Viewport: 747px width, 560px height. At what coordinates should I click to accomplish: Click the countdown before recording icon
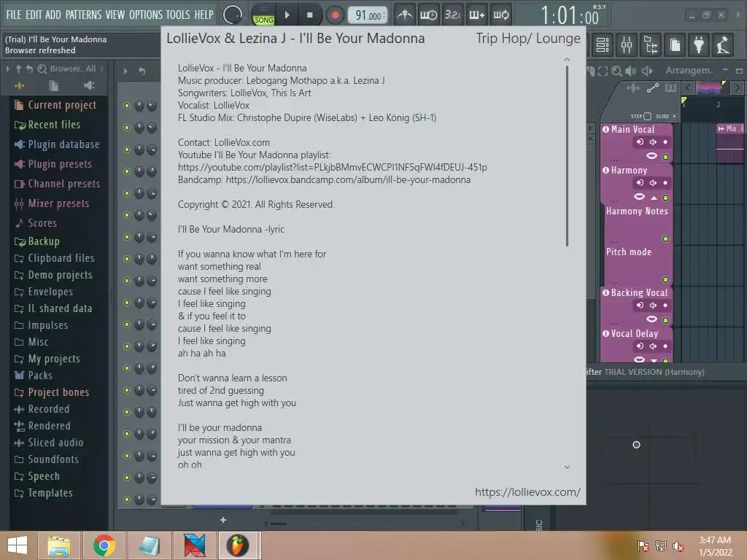[452, 15]
